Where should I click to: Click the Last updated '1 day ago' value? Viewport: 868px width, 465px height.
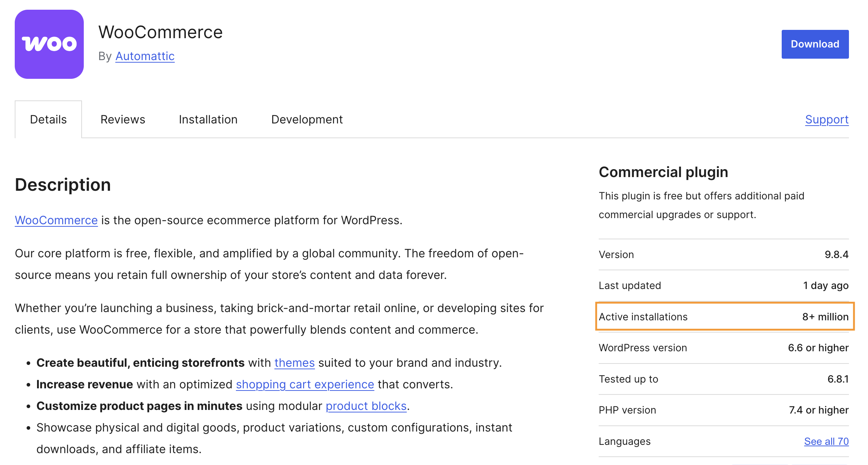[826, 285]
